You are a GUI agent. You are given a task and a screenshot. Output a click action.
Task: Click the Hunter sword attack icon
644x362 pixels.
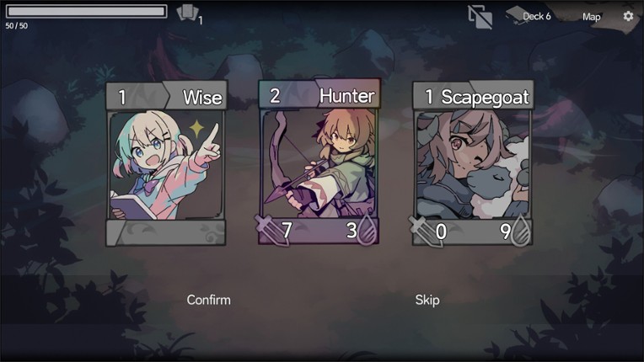pos(271,231)
